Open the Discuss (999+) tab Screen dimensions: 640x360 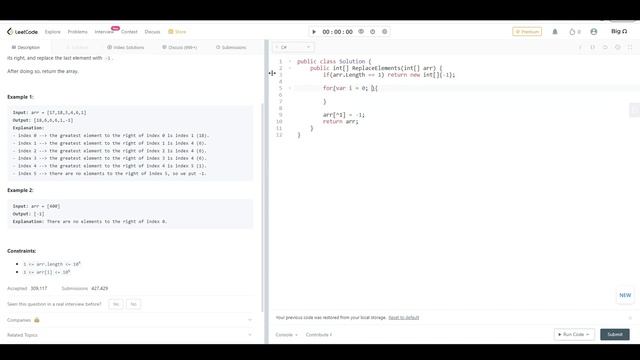(x=180, y=47)
